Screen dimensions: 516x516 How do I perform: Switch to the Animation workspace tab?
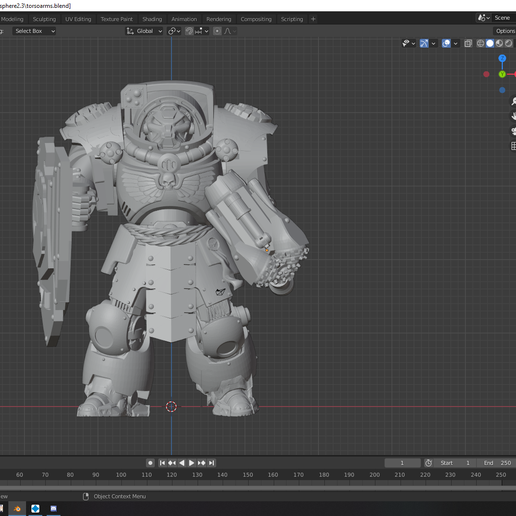coord(184,19)
